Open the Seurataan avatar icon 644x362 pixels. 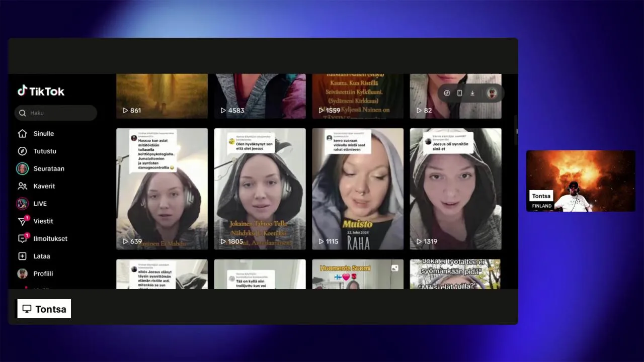point(22,168)
